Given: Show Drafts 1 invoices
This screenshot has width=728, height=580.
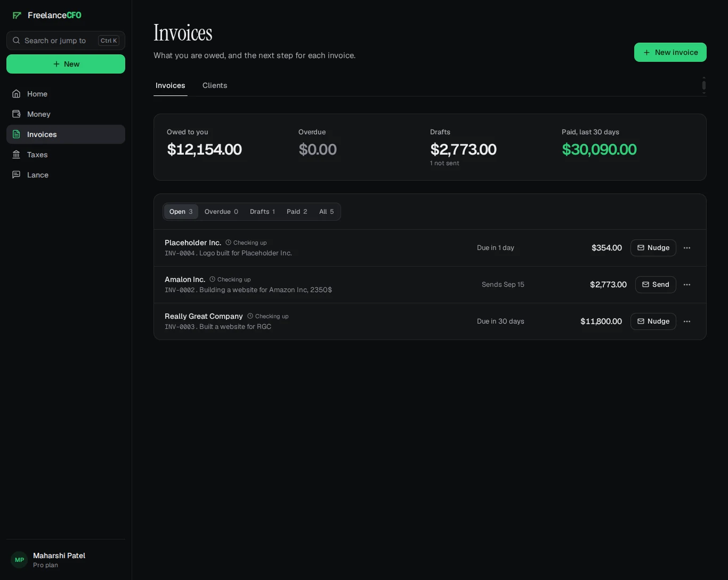Looking at the screenshot, I should pyautogui.click(x=262, y=212).
